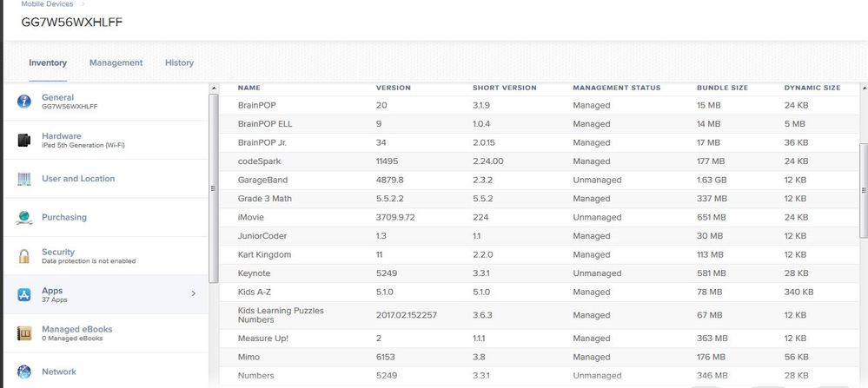
Task: Select the Keynote app name
Action: coord(254,273)
